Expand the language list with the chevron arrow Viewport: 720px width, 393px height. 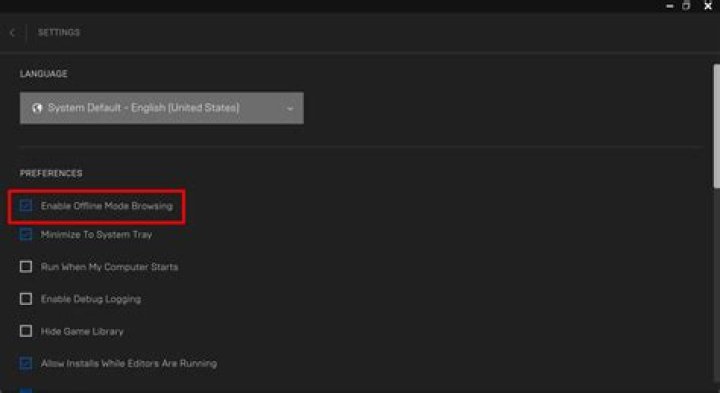click(290, 109)
